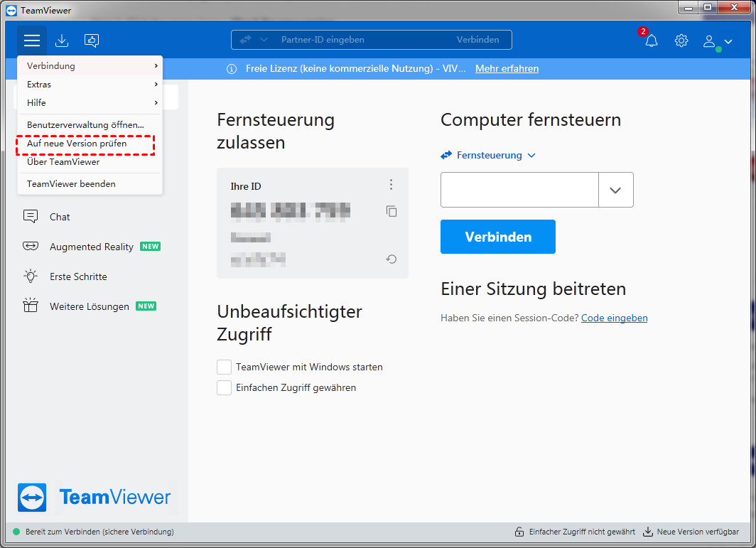Expand the Extras submenu
Image resolution: width=756 pixels, height=548 pixels.
[90, 85]
